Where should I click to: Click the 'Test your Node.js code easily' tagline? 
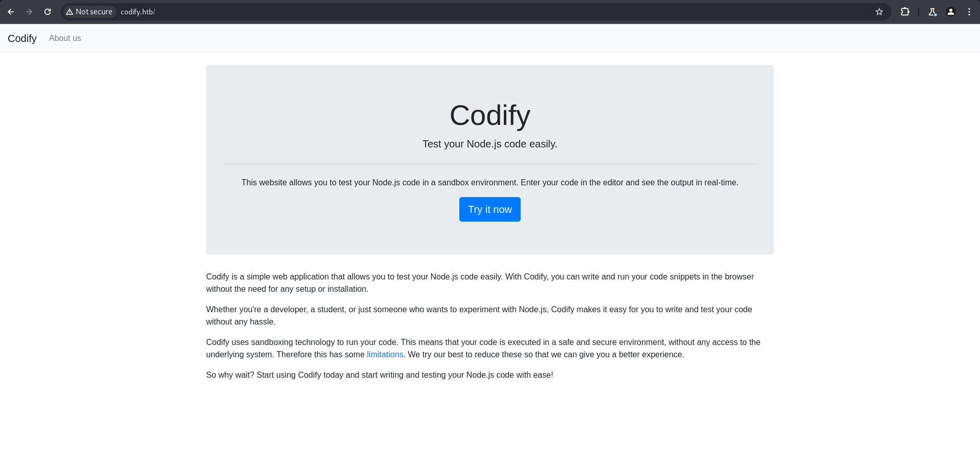point(489,144)
